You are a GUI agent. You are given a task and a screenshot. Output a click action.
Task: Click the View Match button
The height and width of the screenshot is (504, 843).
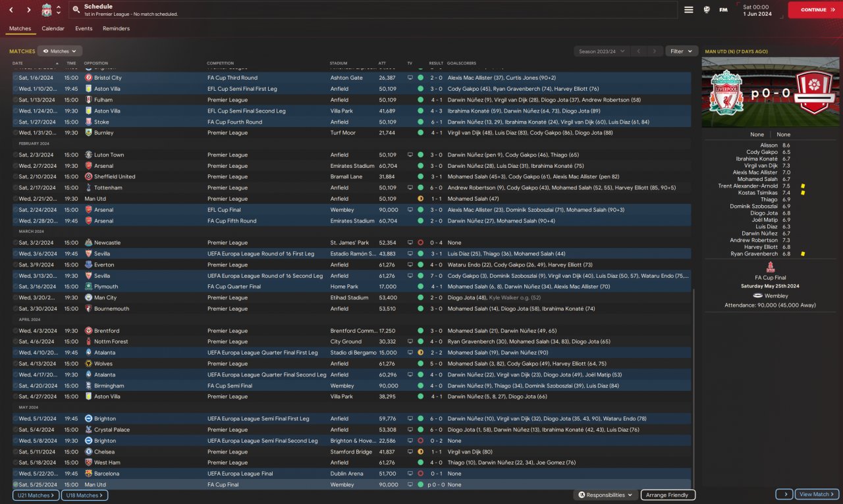(815, 494)
